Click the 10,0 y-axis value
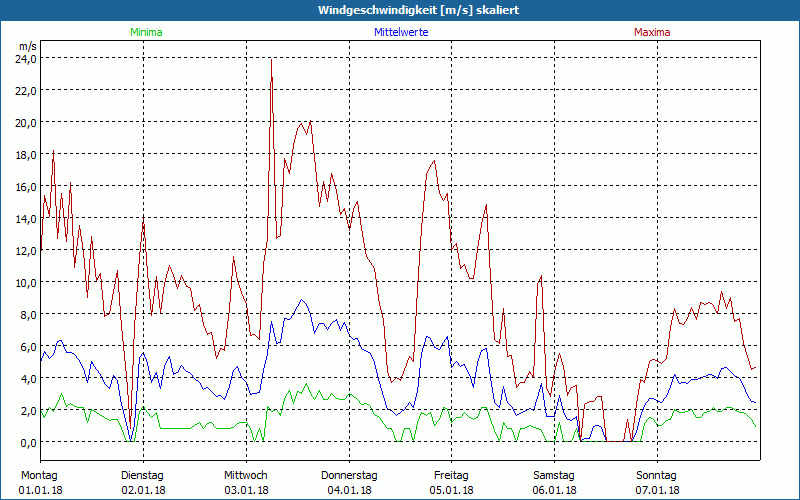This screenshot has width=800, height=500. pyautogui.click(x=27, y=283)
